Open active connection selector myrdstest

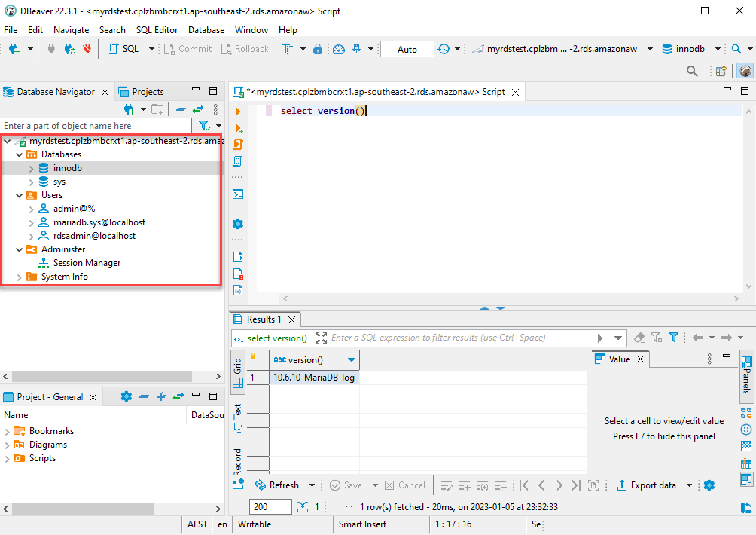coord(562,49)
